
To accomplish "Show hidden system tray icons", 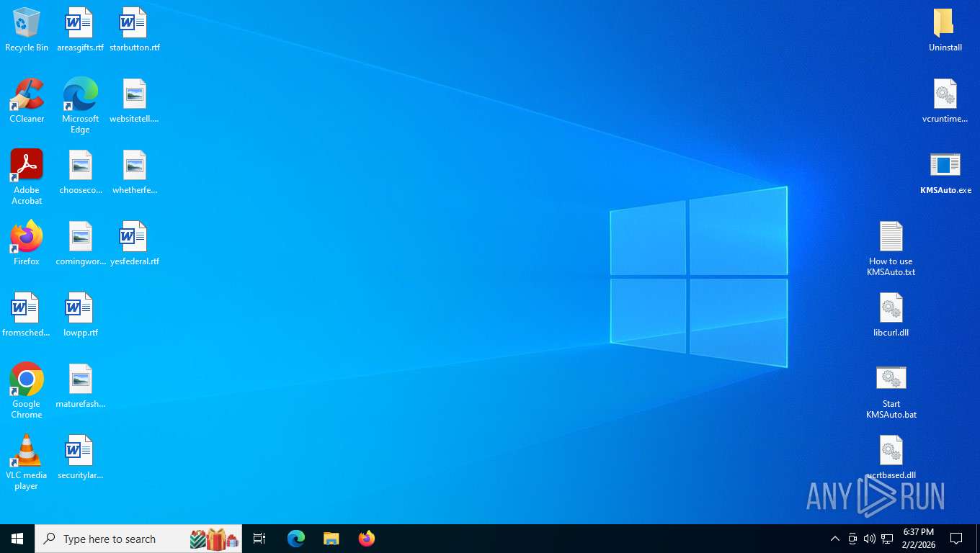I will [834, 539].
